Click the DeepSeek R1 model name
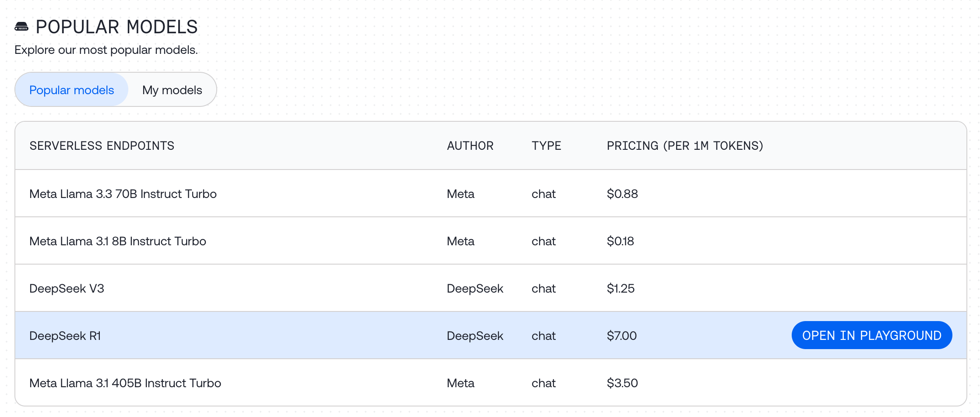 65,336
